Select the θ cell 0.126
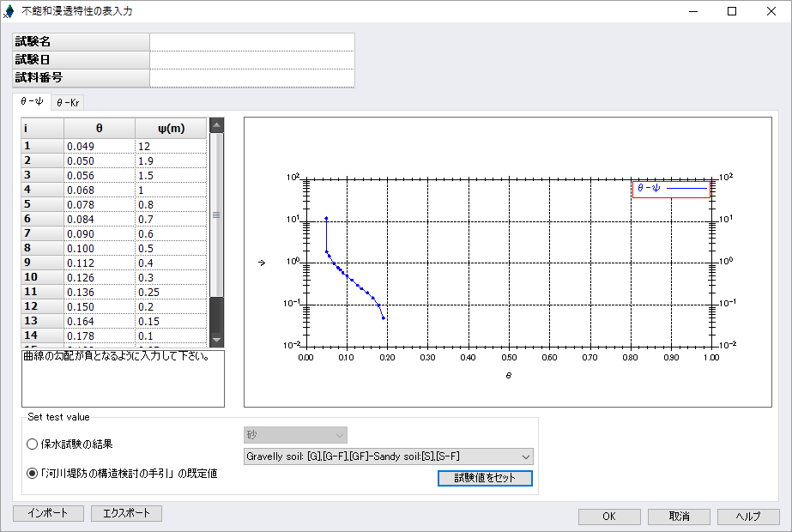Viewport: 792px width, 532px height. click(100, 278)
